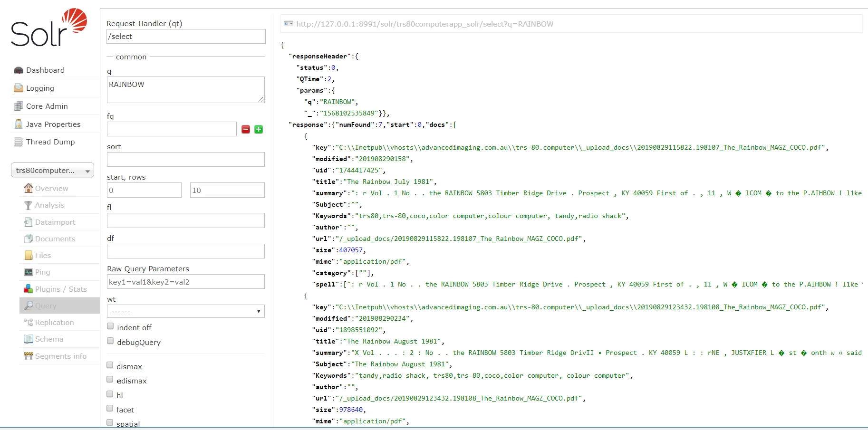This screenshot has height=430, width=868.
Task: Open the wt response format dropdown
Action: [186, 311]
